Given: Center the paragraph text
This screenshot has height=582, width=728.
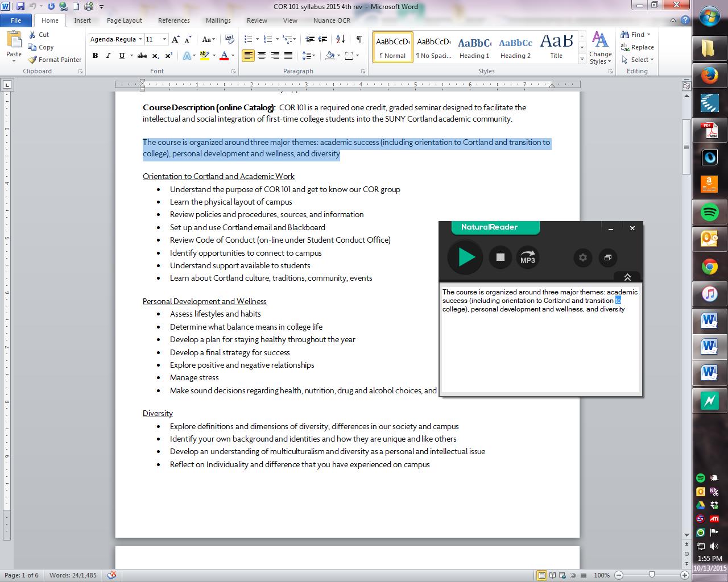Looking at the screenshot, I should (x=262, y=56).
